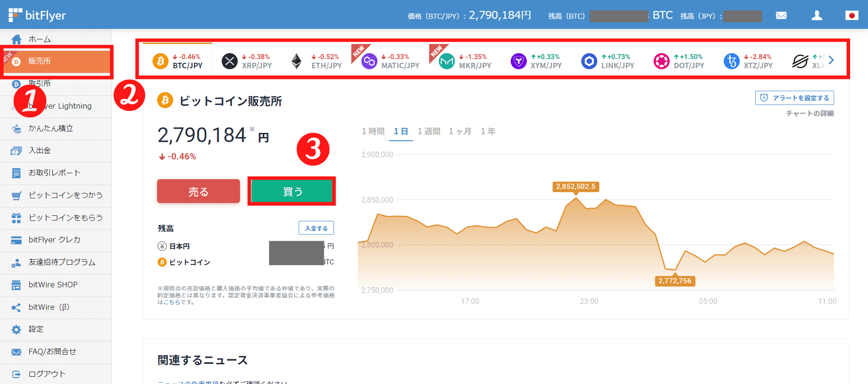Select 販売所 in the sidebar

55,61
